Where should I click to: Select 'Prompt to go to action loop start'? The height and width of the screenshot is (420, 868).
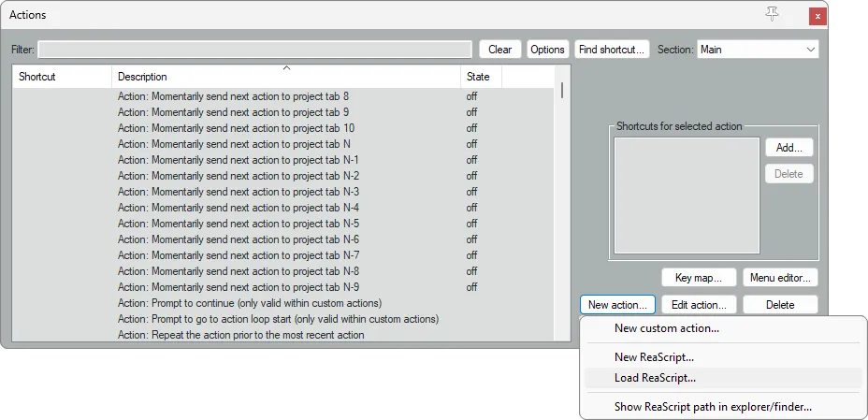282,319
